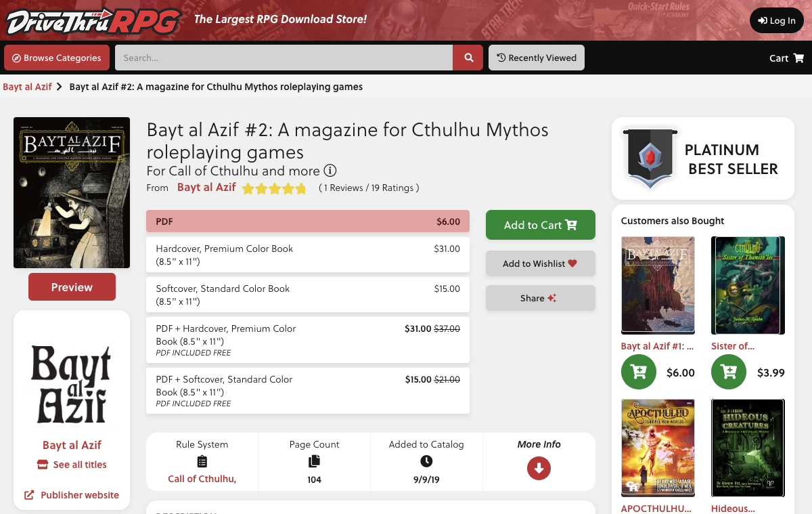The height and width of the screenshot is (514, 812).
Task: Click the green Add to Cart button
Action: (541, 225)
